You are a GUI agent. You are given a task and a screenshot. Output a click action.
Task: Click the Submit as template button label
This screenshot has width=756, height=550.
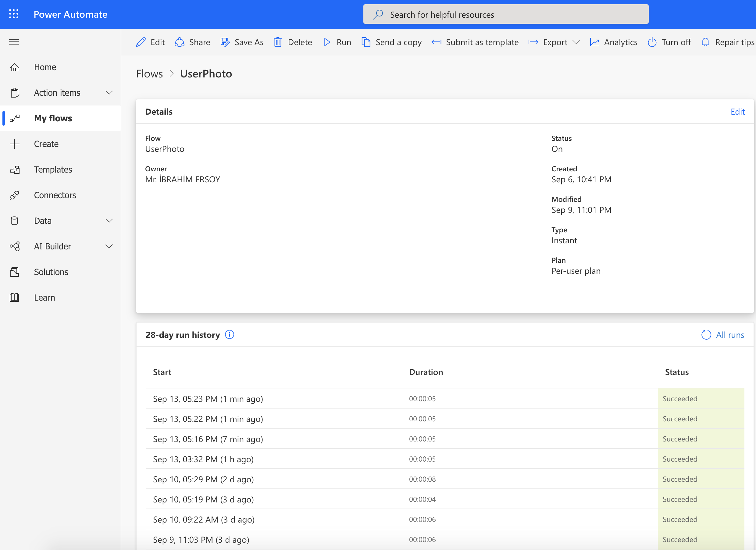pyautogui.click(x=482, y=42)
